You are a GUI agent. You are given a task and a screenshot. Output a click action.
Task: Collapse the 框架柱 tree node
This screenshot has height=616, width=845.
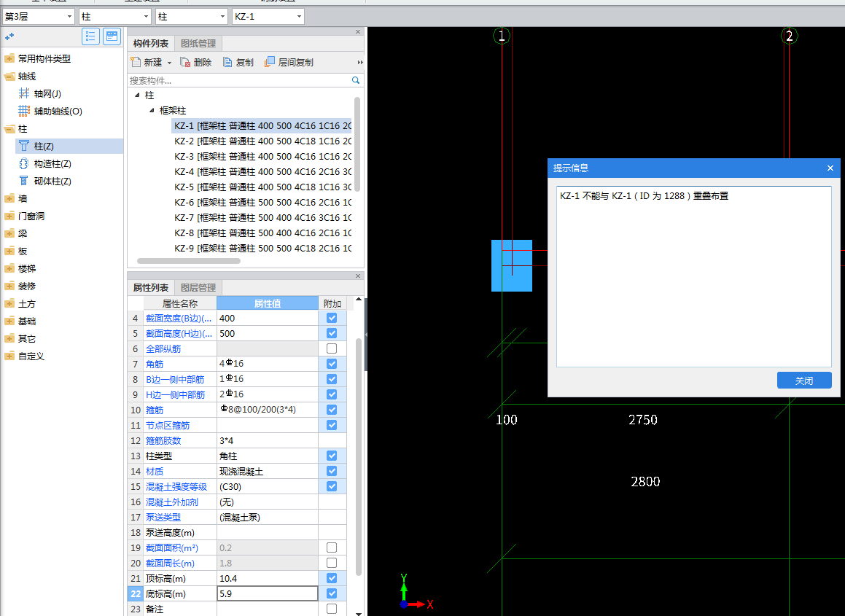(152, 110)
